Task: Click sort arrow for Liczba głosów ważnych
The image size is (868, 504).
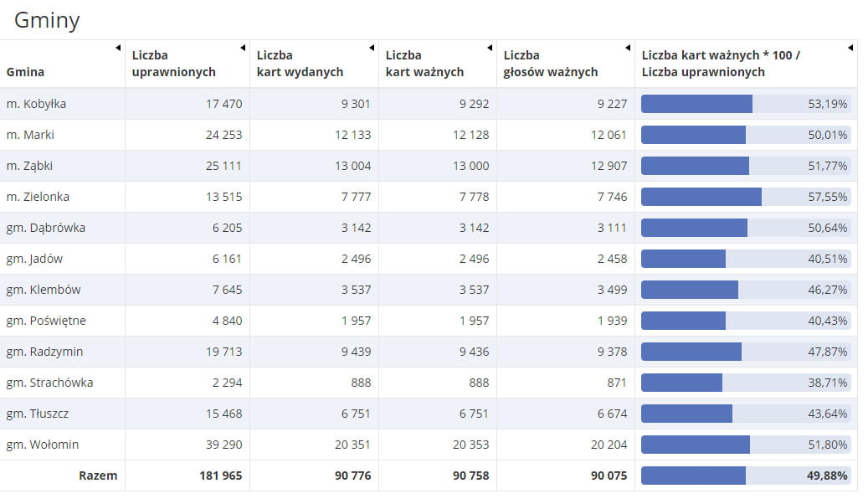Action: coord(628,48)
